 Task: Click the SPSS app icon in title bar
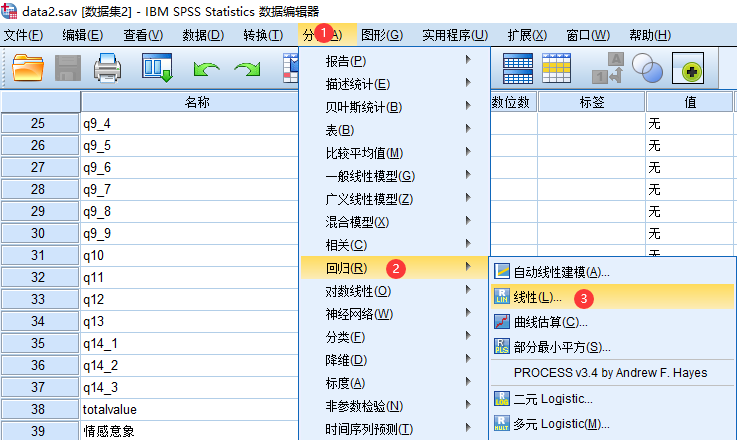[x=8, y=10]
